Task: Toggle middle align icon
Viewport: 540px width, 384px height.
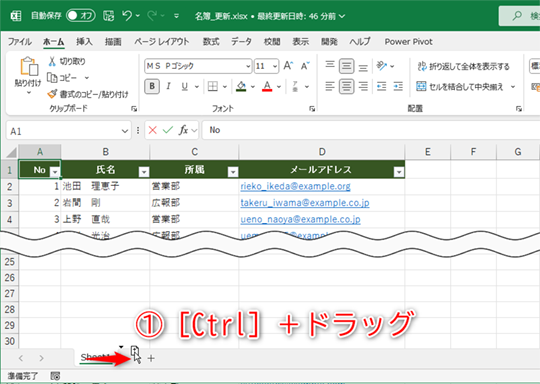Action: pos(346,65)
